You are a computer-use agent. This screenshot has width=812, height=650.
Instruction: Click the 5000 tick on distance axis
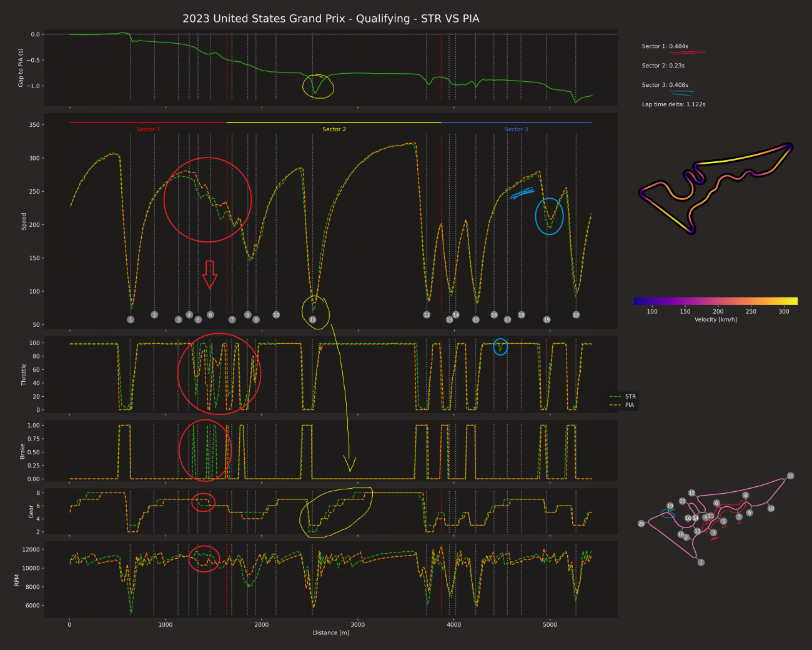click(550, 624)
